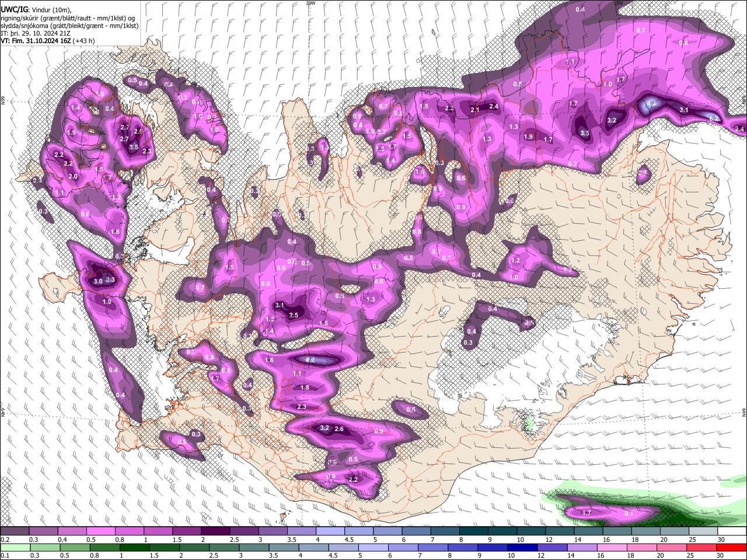Click the UWC/IG title in the header
The height and width of the screenshot is (560, 747).
click(13, 9)
